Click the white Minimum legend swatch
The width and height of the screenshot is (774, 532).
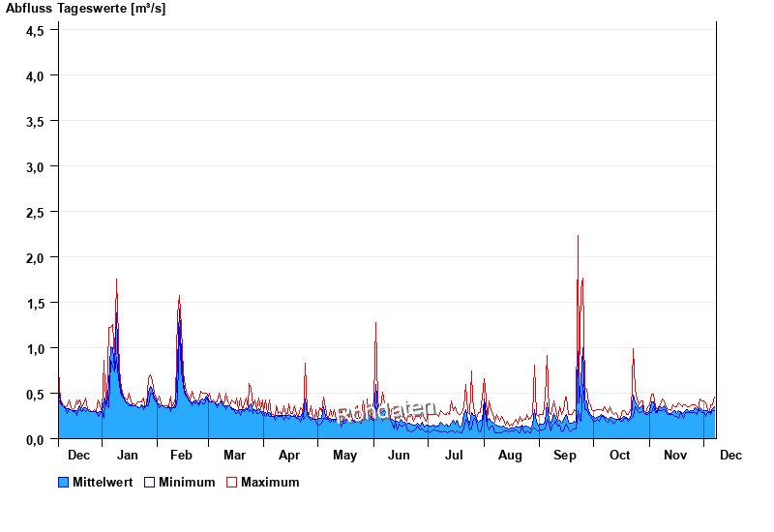[150, 482]
